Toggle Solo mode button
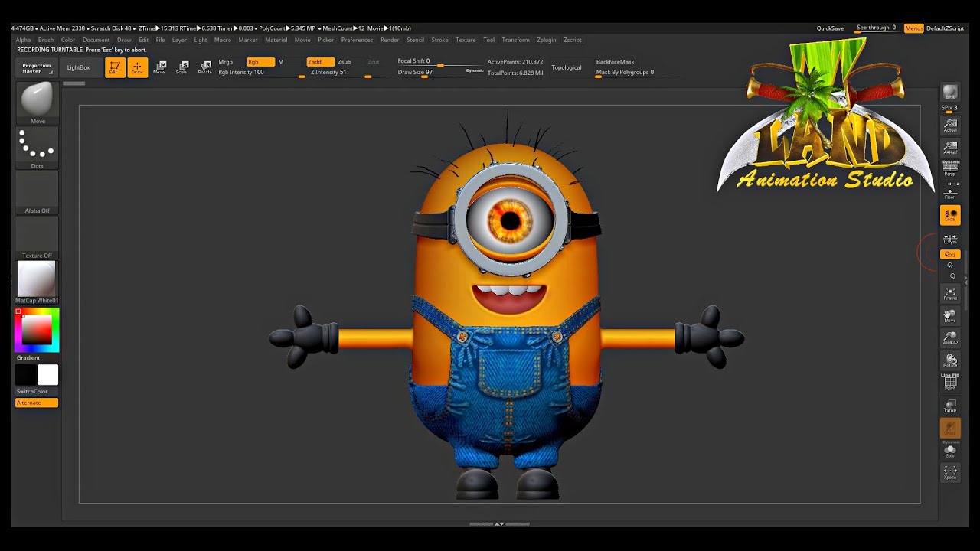 (950, 451)
